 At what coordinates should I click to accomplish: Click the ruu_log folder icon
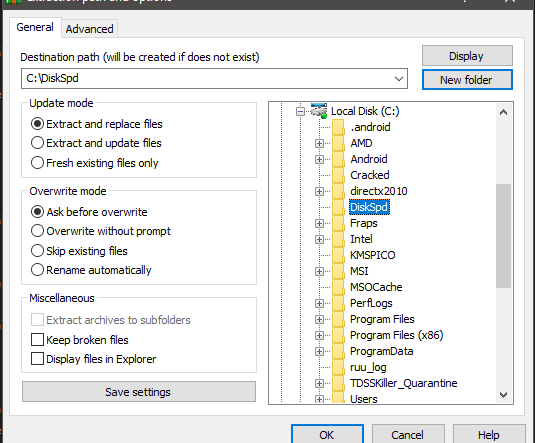(x=338, y=368)
